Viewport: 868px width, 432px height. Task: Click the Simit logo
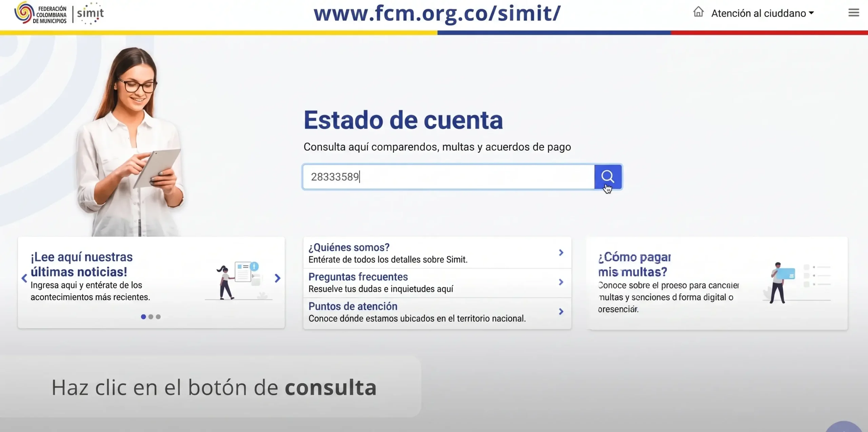[90, 14]
